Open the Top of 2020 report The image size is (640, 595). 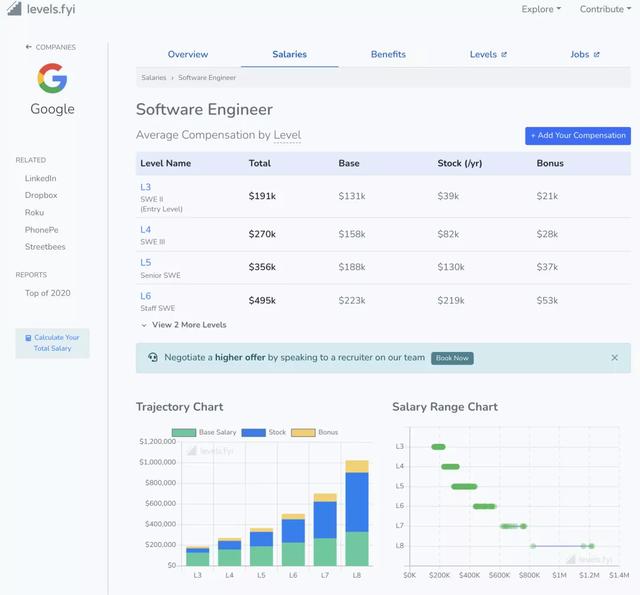click(47, 293)
